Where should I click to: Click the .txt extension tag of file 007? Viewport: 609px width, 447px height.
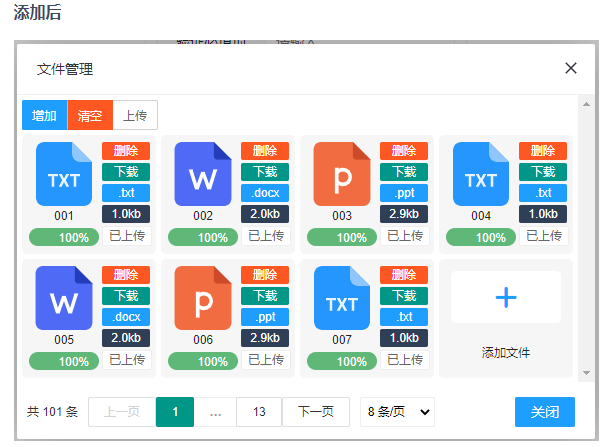[x=404, y=317]
